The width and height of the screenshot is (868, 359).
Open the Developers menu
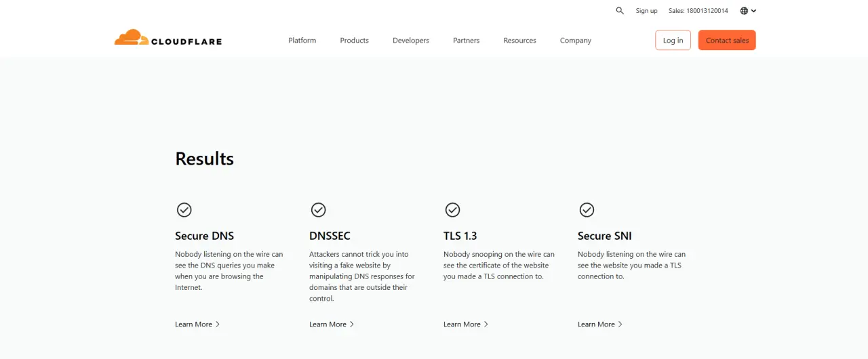pos(411,41)
